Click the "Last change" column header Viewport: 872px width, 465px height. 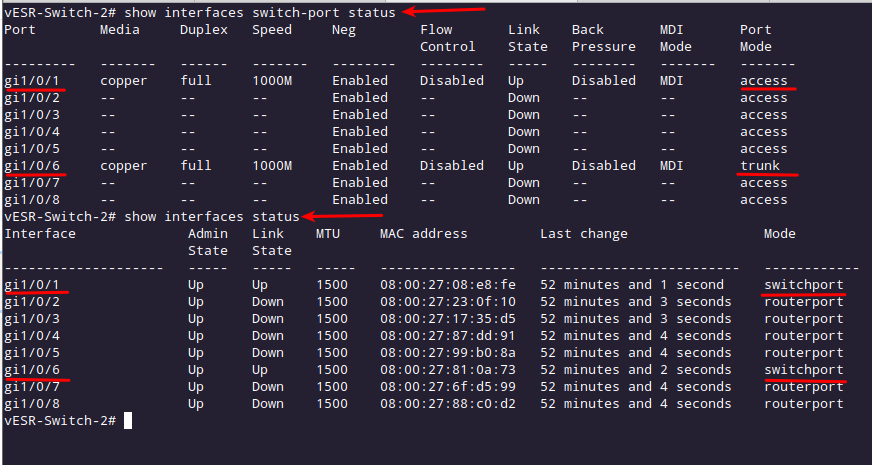tap(584, 234)
